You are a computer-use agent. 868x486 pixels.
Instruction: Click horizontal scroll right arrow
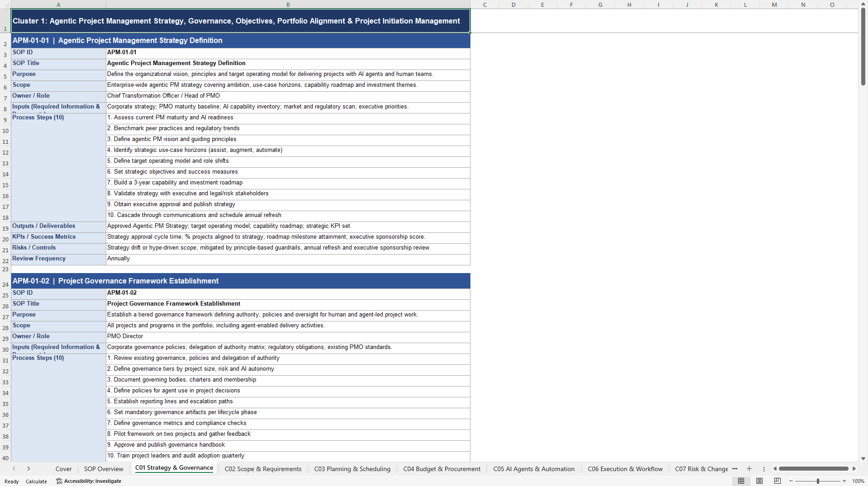coord(854,469)
